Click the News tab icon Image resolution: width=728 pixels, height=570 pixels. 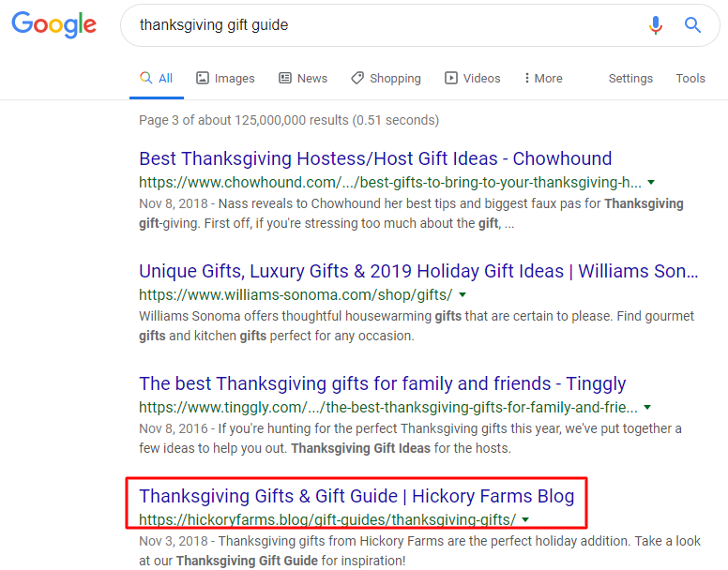(x=285, y=79)
